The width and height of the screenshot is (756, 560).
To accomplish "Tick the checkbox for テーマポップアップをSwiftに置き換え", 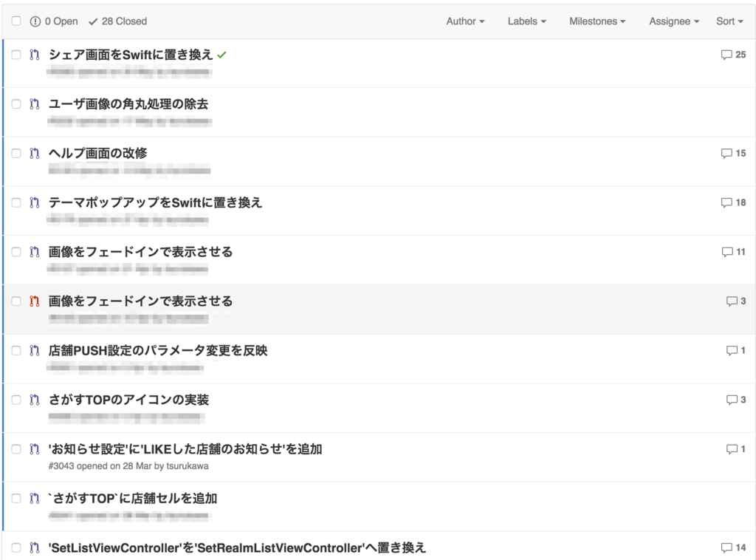I will 16,202.
